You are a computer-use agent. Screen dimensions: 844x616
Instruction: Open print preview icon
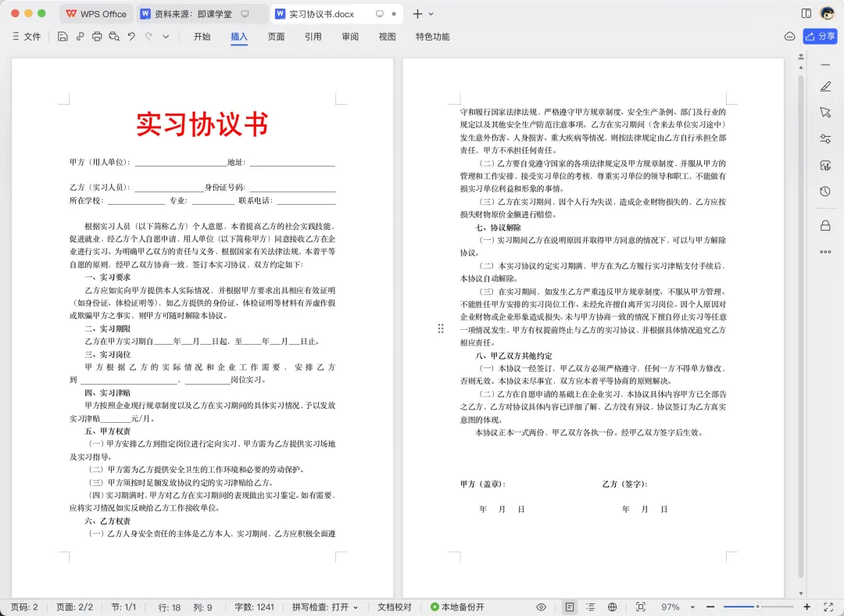tap(114, 37)
